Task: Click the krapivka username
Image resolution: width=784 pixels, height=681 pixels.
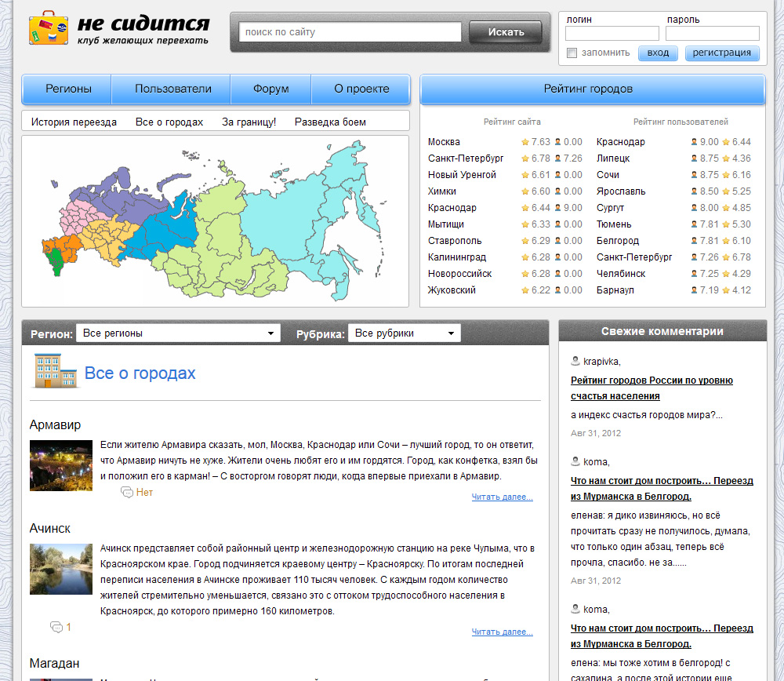Action: (601, 361)
